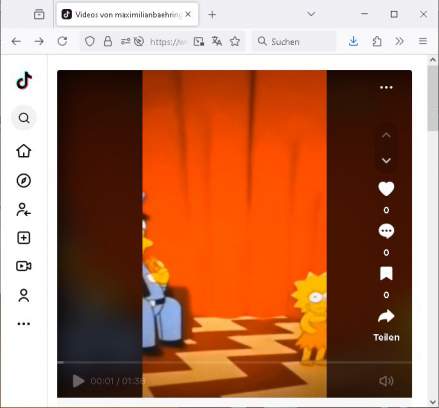
Task: Open the sidebar More three-dots menu
Action: (x=24, y=324)
